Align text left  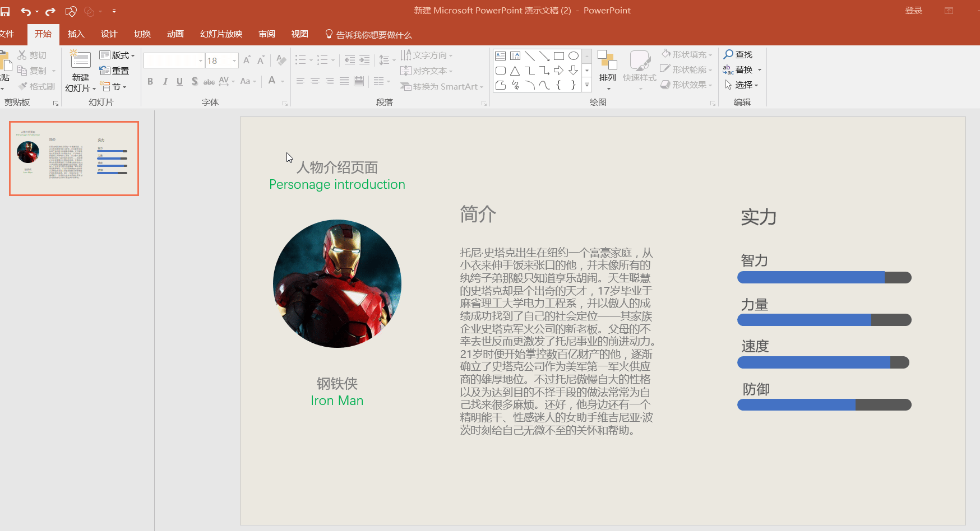301,82
